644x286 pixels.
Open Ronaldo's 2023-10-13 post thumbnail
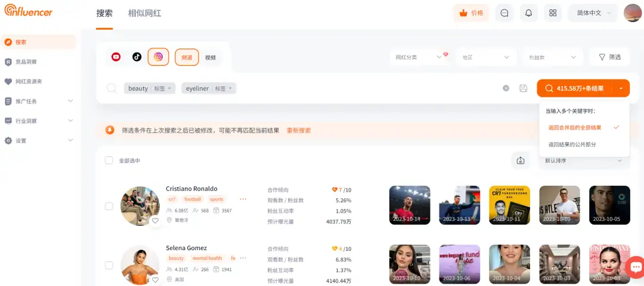(x=460, y=205)
